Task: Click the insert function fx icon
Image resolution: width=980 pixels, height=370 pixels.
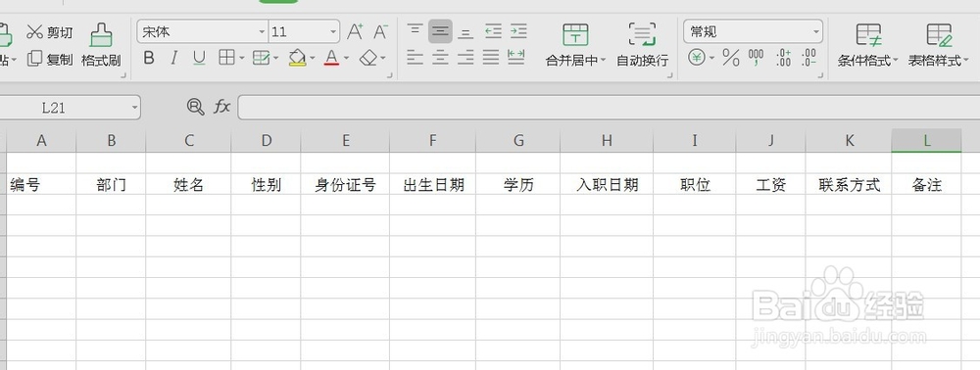Action: pos(221,108)
